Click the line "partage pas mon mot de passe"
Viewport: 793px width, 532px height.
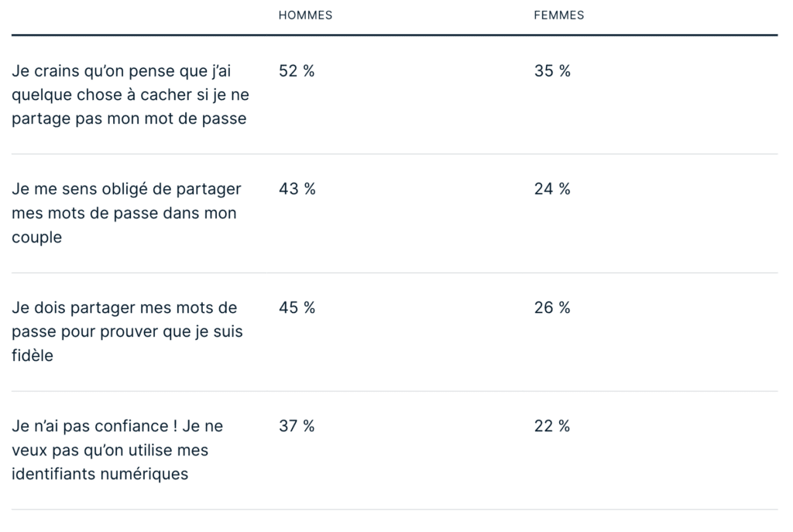[129, 119]
